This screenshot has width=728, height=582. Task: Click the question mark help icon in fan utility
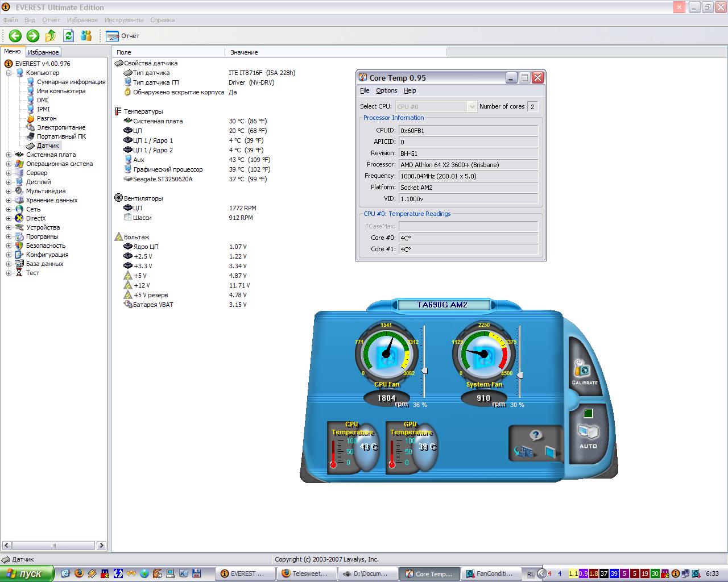(535, 435)
